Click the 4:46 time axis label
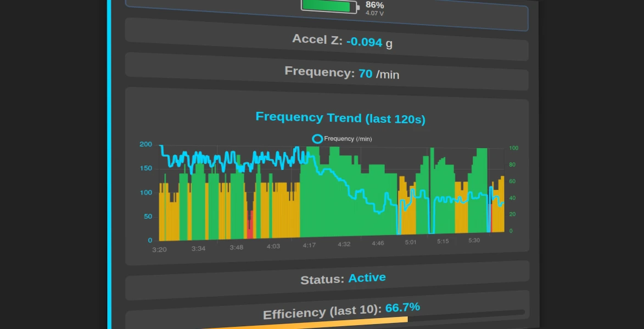The height and width of the screenshot is (329, 644). (x=378, y=243)
